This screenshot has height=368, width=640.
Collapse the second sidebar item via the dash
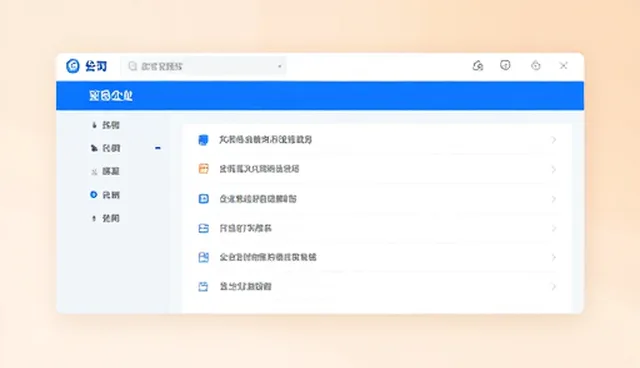click(x=158, y=148)
